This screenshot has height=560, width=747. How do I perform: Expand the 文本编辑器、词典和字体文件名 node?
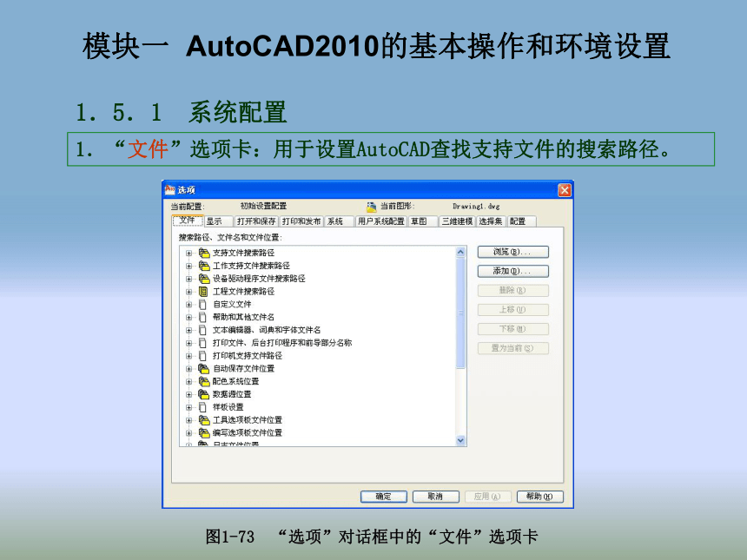[189, 331]
